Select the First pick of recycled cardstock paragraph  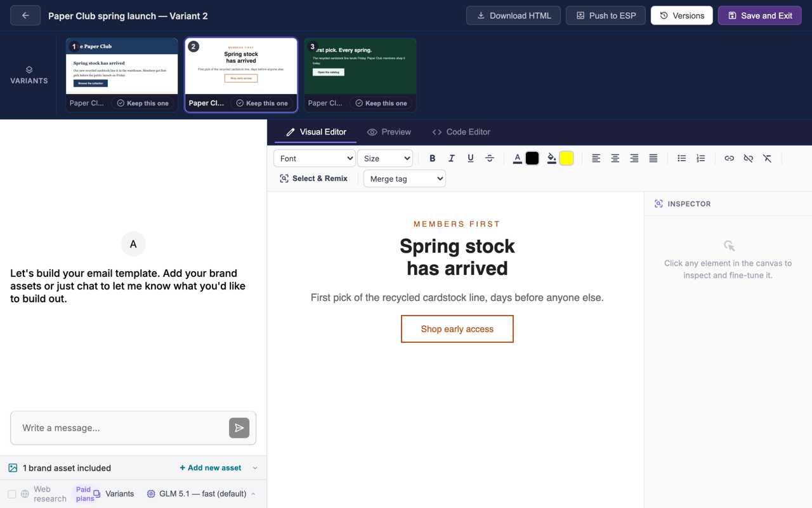point(457,297)
